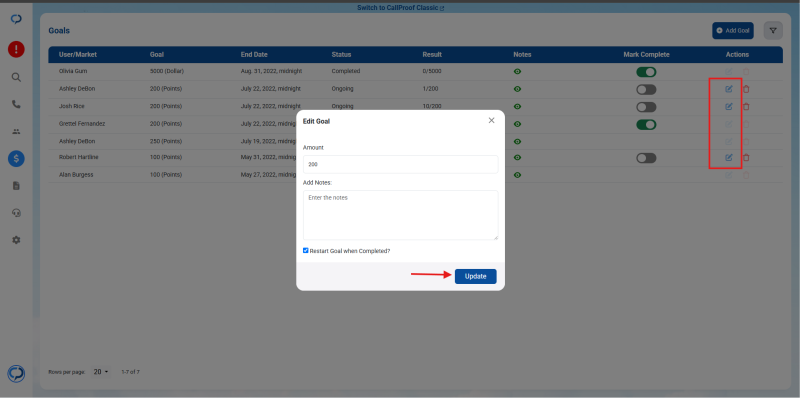Close the Edit Goal dialog

point(491,120)
